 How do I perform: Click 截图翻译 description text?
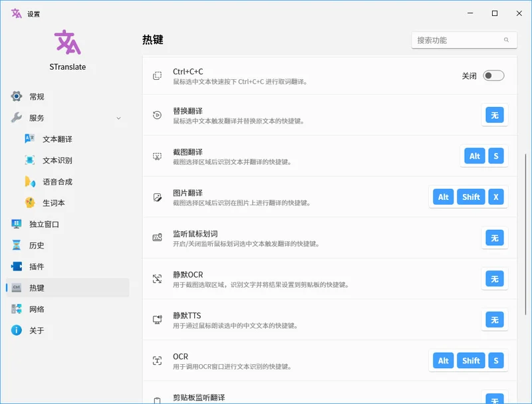click(x=232, y=162)
